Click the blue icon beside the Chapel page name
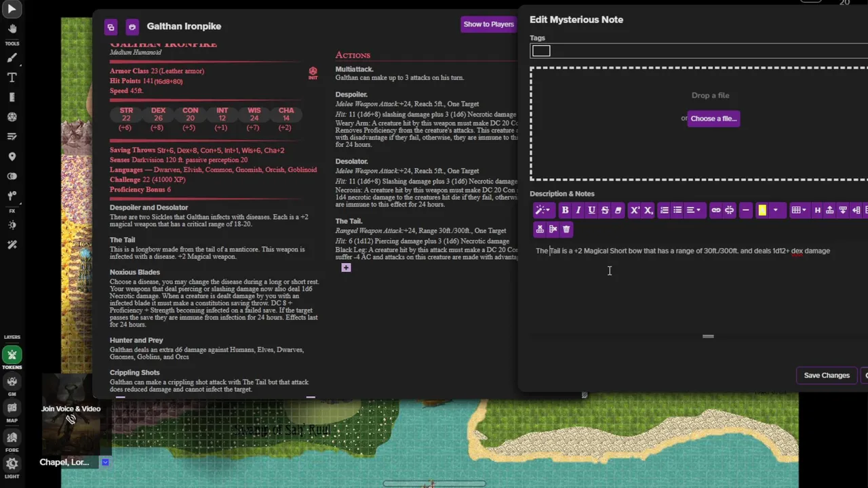868x488 pixels. (x=105, y=462)
